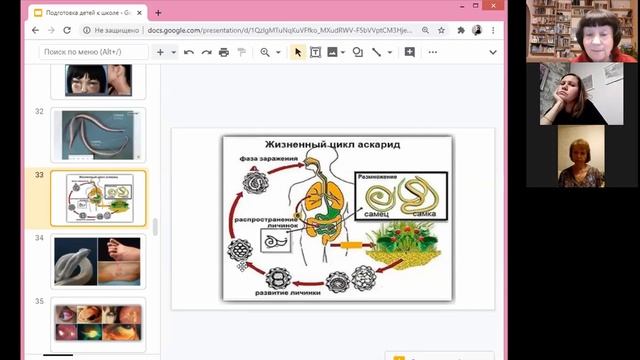Open the Chrome three-dot menu
This screenshot has width=640, height=360.
(493, 30)
